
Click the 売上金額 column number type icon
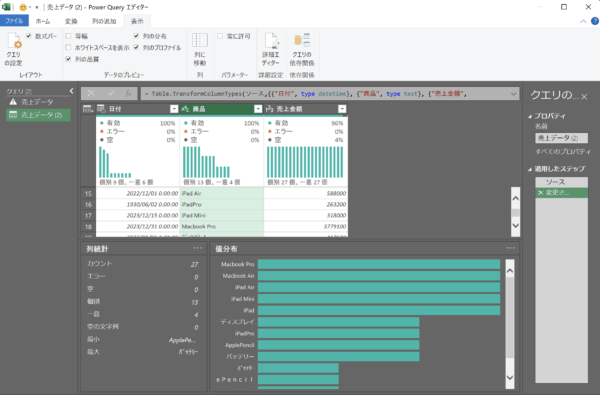click(269, 109)
